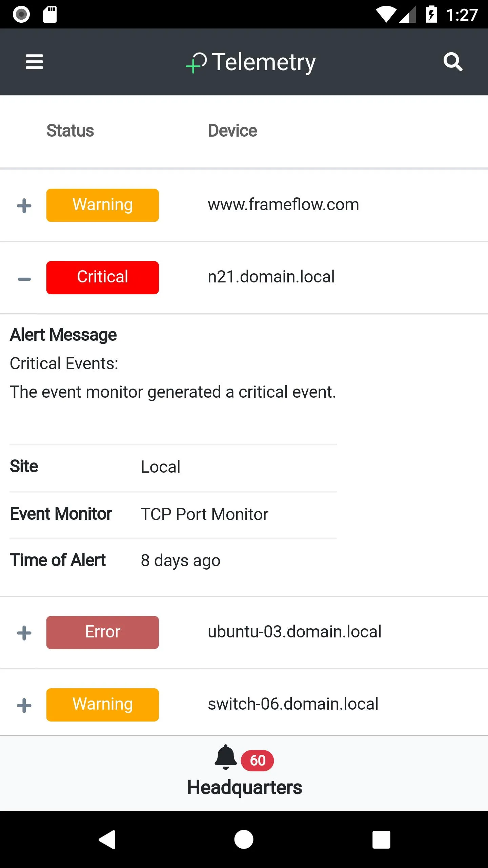
Task: Expand the ubuntu-03.domain.local row
Action: (x=24, y=633)
